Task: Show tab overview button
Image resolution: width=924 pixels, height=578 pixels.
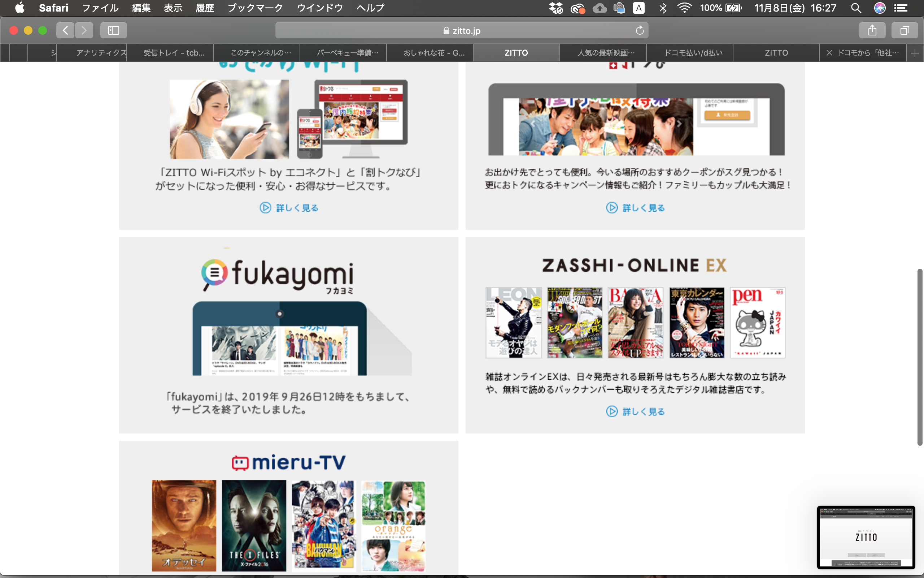Action: (x=905, y=30)
